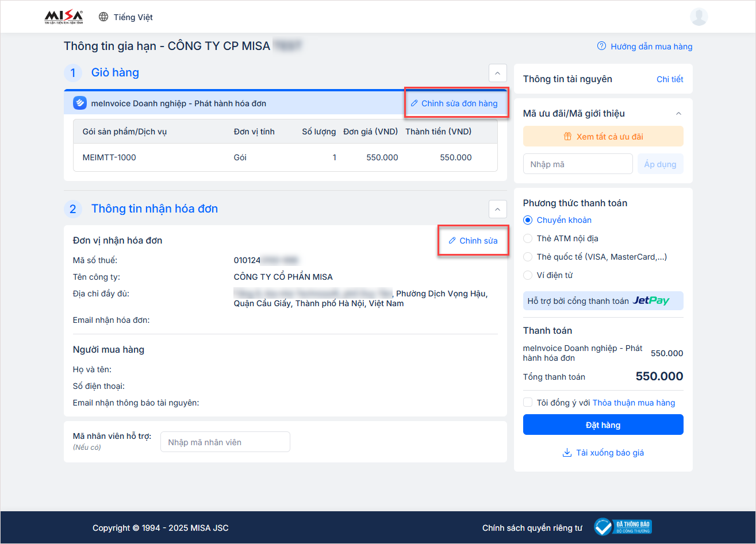This screenshot has width=756, height=544.
Task: Select Thẻ ATM nội địa payment option
Action: (528, 238)
